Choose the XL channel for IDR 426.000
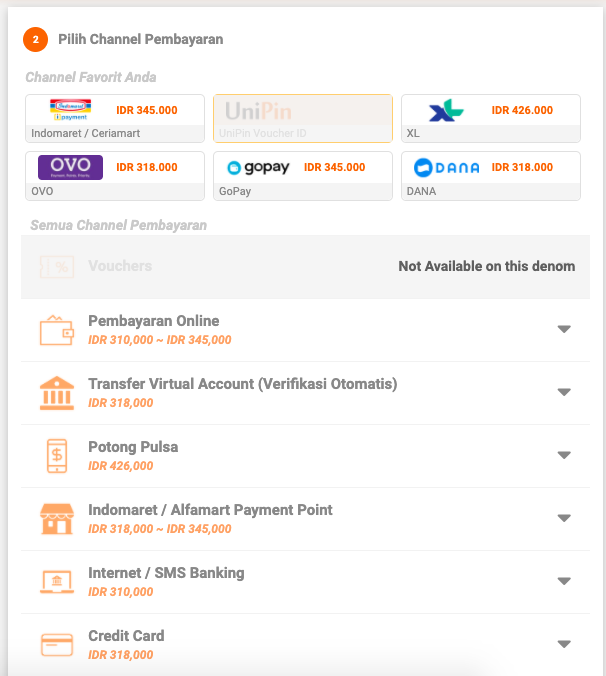The width and height of the screenshot is (606, 676). [x=490, y=119]
